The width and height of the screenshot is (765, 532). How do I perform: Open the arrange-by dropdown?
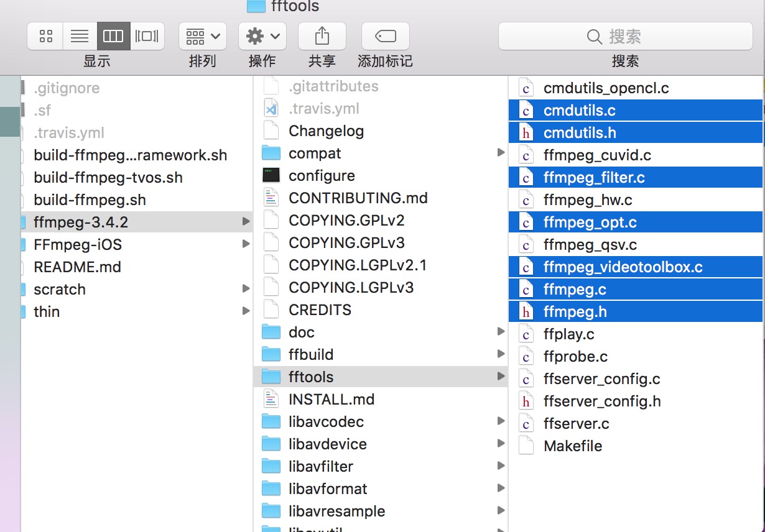point(203,36)
